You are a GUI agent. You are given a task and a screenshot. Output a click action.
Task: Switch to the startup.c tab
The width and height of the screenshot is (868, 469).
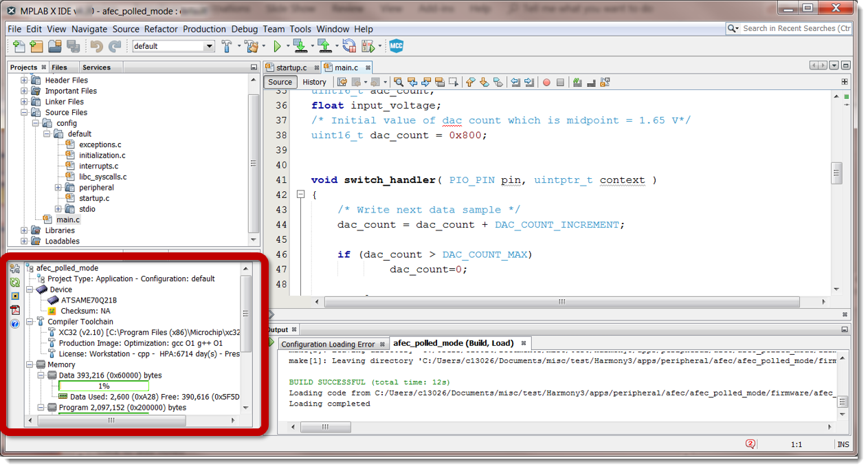pos(291,67)
